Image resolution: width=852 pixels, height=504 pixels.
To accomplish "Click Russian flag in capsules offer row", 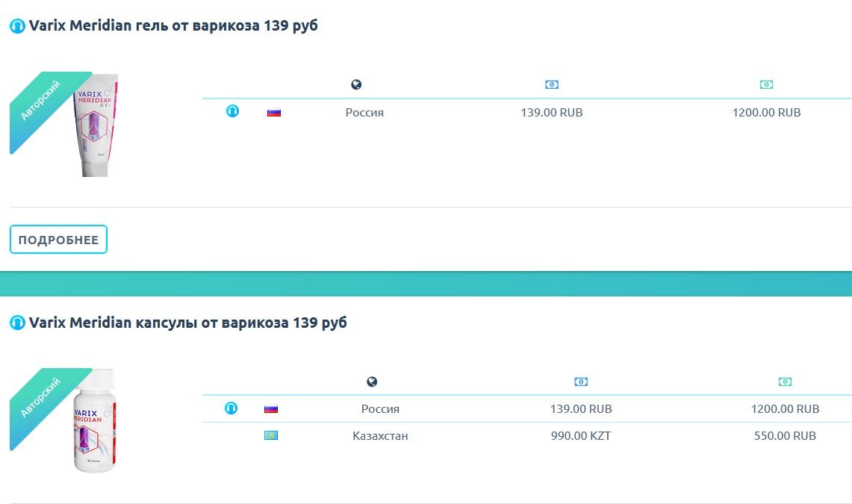I will (271, 409).
